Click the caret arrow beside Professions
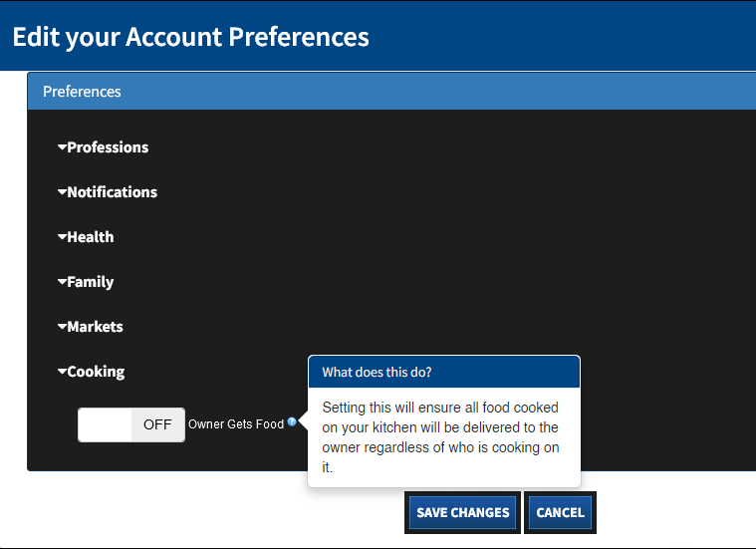 pyautogui.click(x=62, y=147)
